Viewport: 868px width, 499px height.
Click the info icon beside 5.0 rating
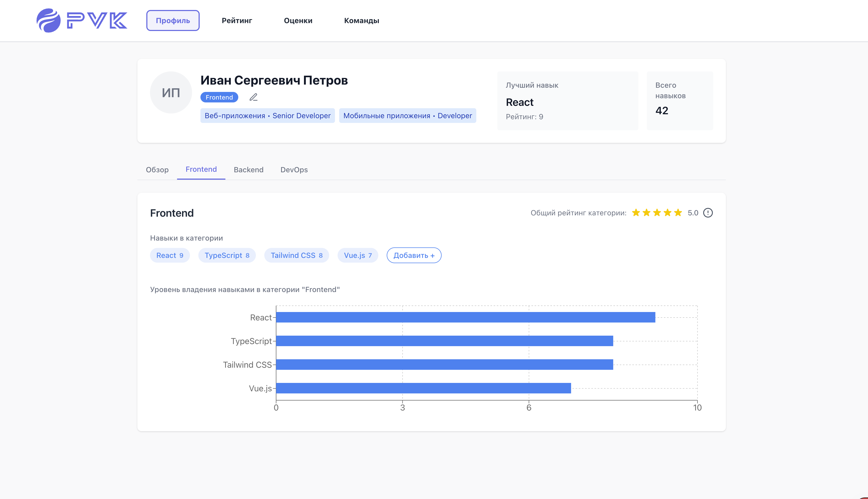pyautogui.click(x=708, y=213)
